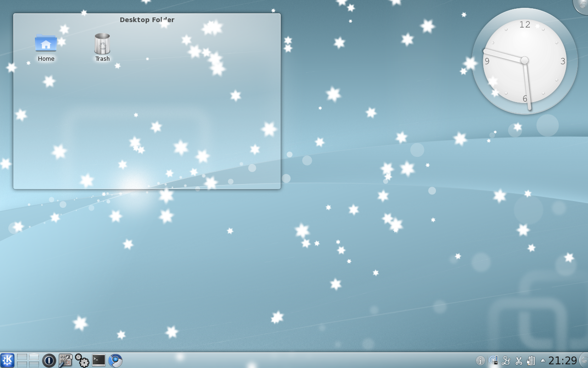Open the two-gears settings icon in panel
Viewport: 588px width, 368px height.
coord(82,360)
